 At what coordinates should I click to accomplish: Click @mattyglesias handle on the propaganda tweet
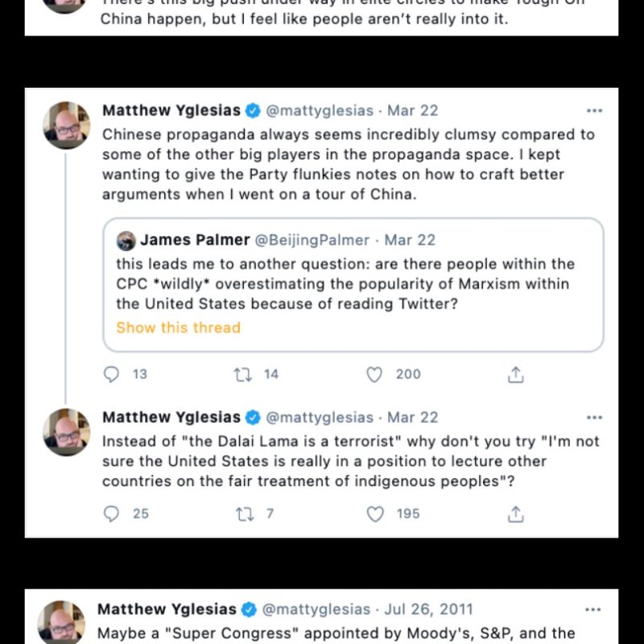coord(320,110)
